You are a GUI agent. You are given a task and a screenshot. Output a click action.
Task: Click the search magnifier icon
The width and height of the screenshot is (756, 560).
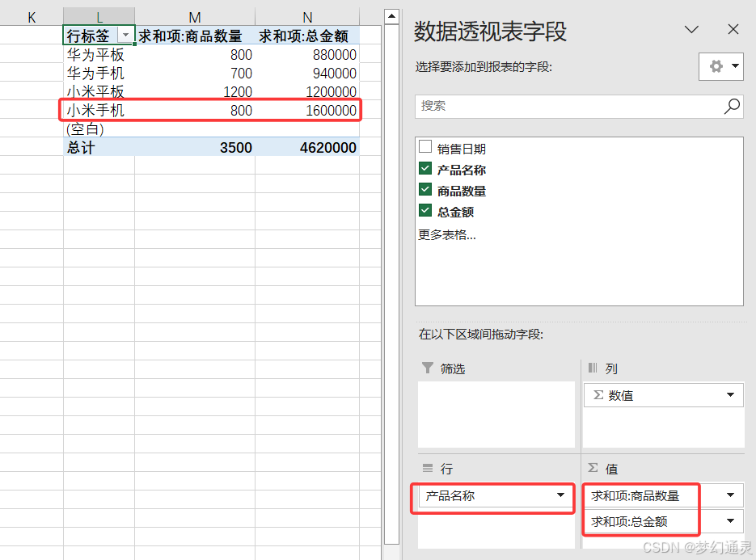pyautogui.click(x=732, y=106)
